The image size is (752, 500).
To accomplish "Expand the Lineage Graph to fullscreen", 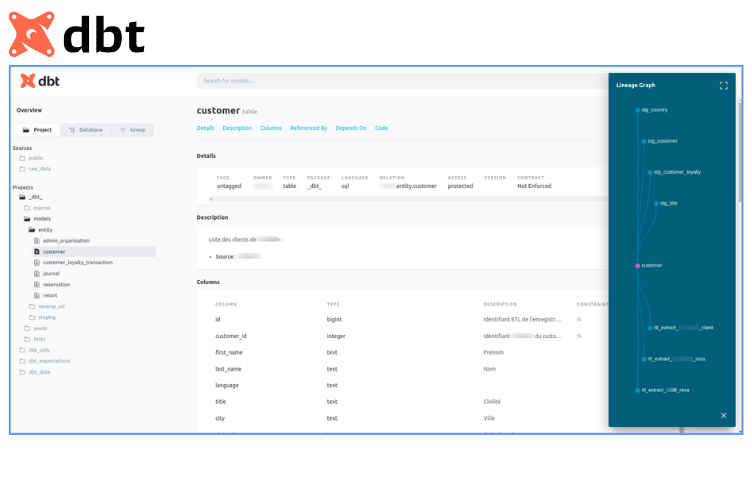I will click(723, 86).
